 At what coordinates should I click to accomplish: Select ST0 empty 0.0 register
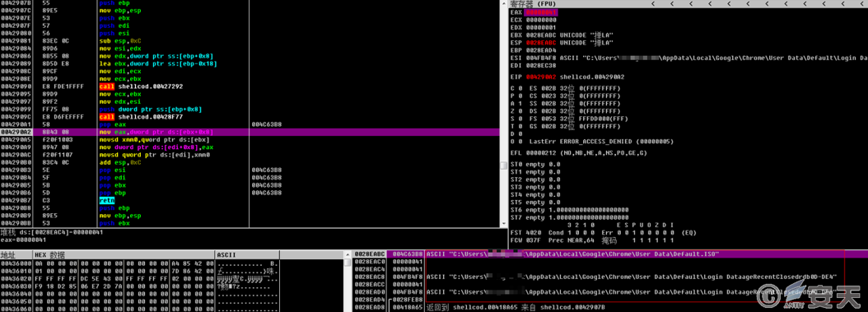(x=535, y=165)
